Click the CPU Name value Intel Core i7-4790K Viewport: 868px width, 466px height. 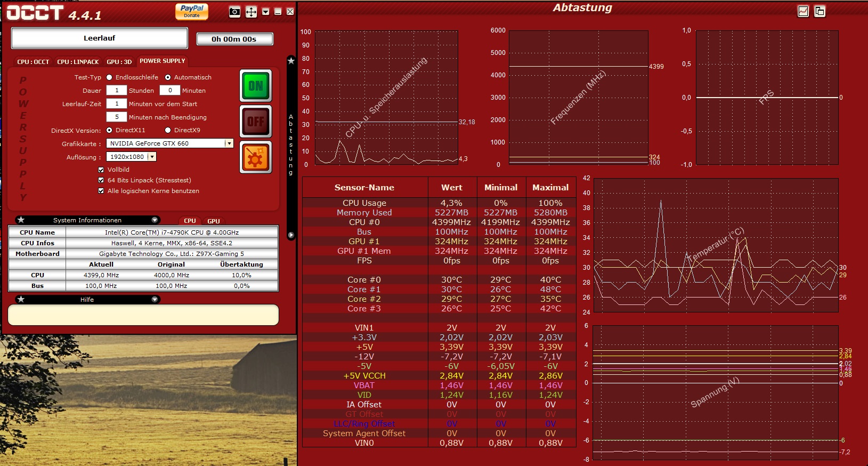pyautogui.click(x=172, y=232)
